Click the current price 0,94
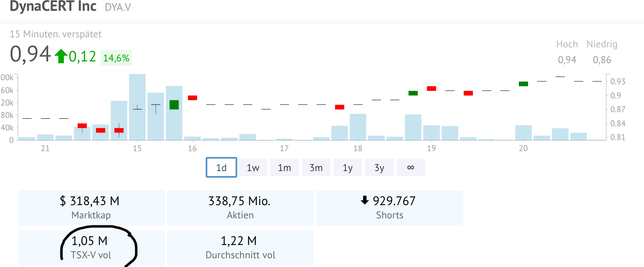The width and height of the screenshot is (644, 267). click(30, 55)
